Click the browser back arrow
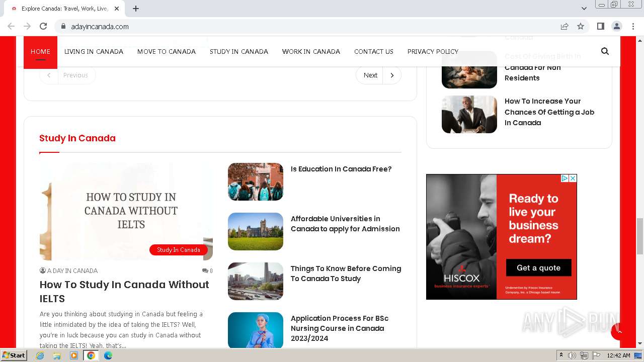The image size is (644, 362). [x=11, y=26]
